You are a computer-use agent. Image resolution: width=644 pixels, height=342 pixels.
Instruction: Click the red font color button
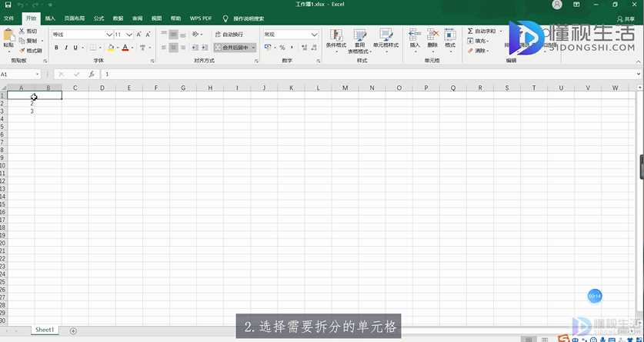pos(123,48)
